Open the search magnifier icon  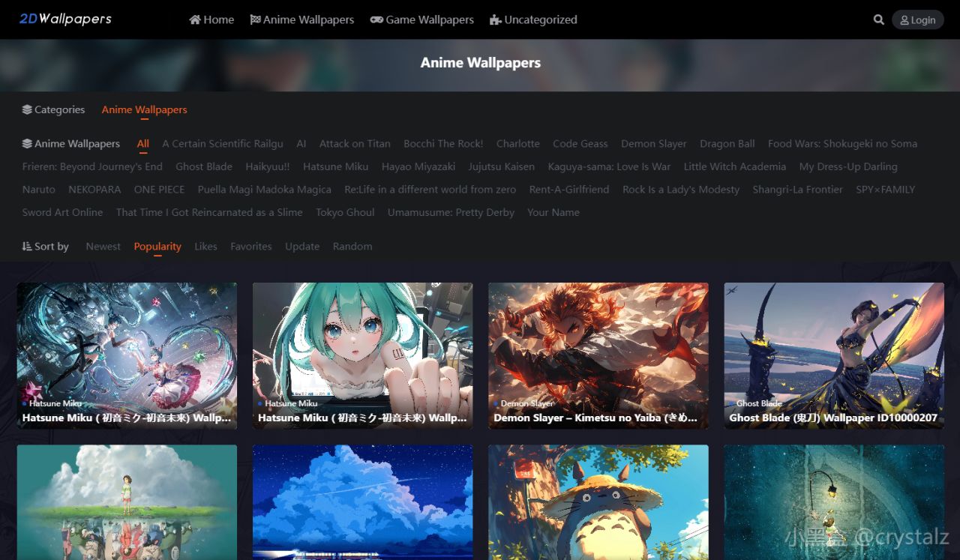click(879, 20)
